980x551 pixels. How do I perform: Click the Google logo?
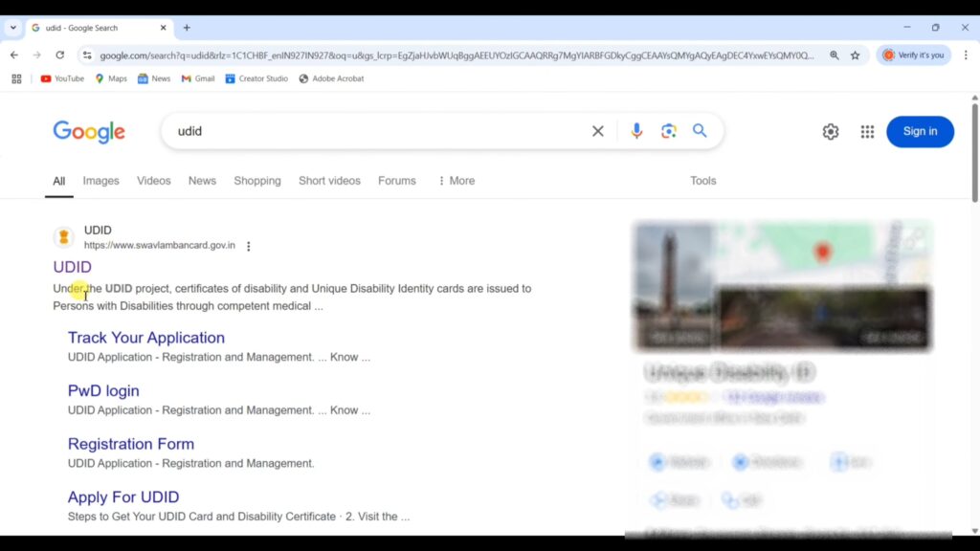click(x=89, y=132)
